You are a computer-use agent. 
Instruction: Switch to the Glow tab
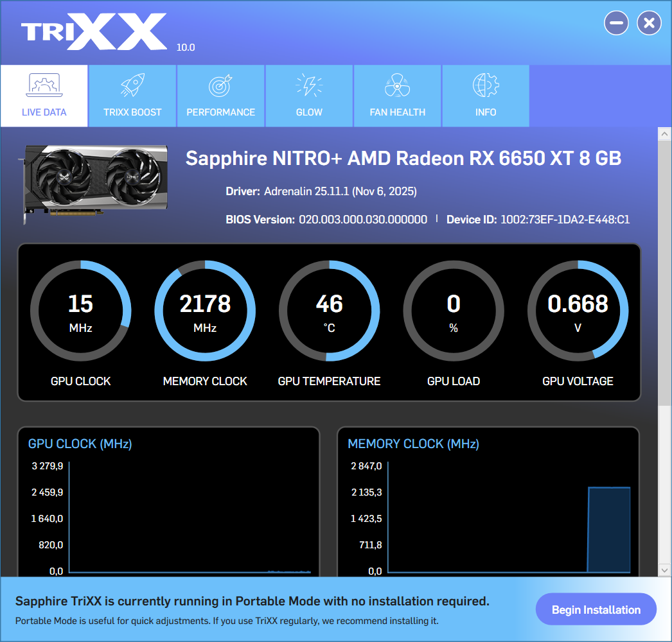tap(309, 96)
